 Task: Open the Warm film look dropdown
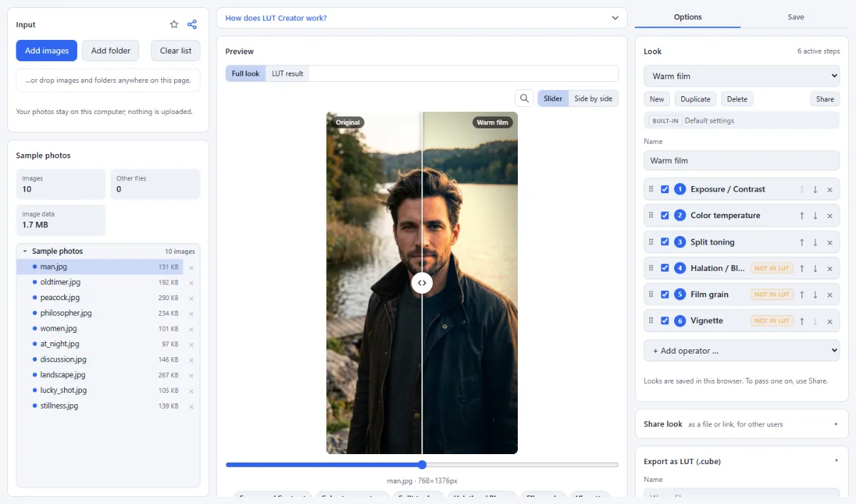(x=742, y=76)
